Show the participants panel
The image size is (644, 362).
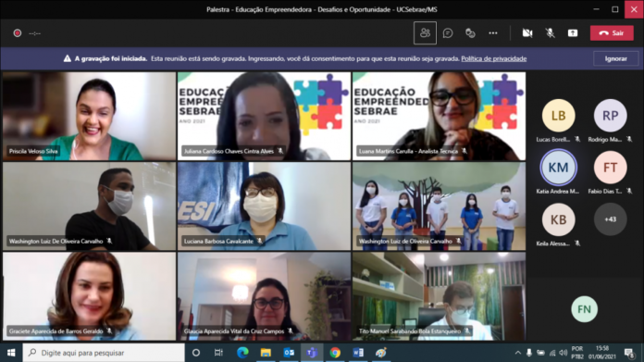pos(425,33)
